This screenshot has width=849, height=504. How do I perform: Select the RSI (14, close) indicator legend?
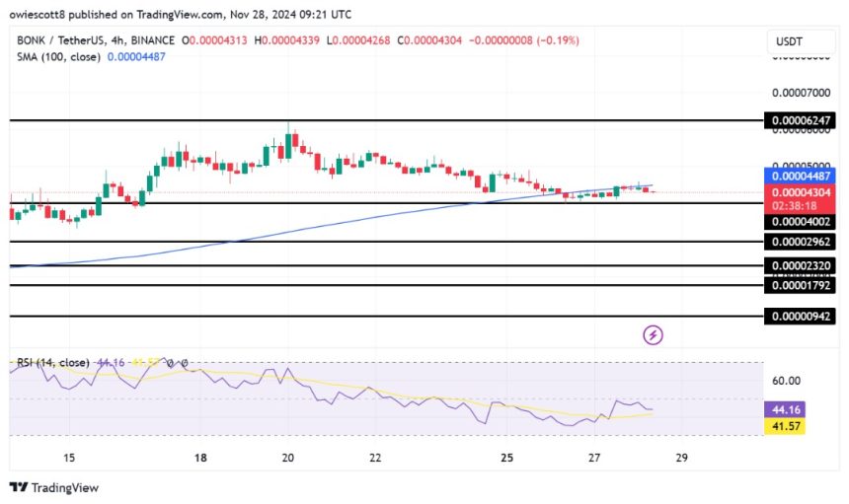(49, 363)
